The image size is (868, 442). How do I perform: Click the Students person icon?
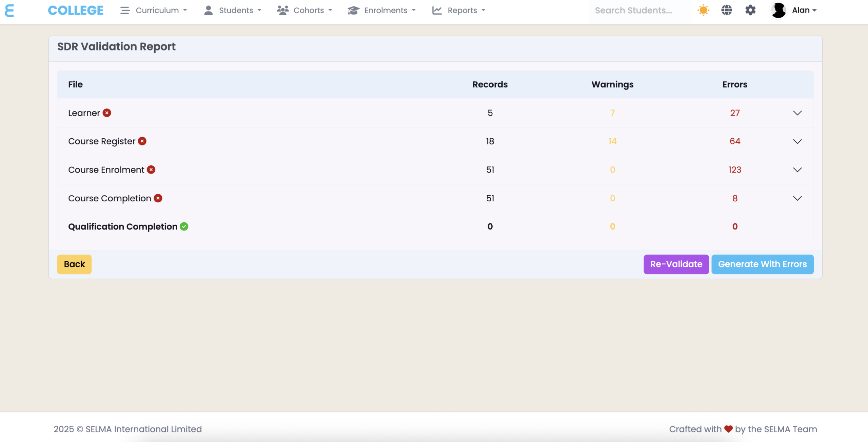[209, 11]
